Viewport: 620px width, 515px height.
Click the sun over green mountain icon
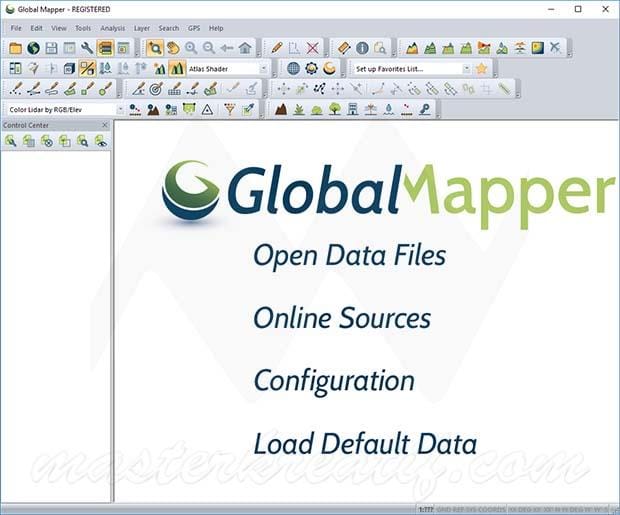pos(159,68)
